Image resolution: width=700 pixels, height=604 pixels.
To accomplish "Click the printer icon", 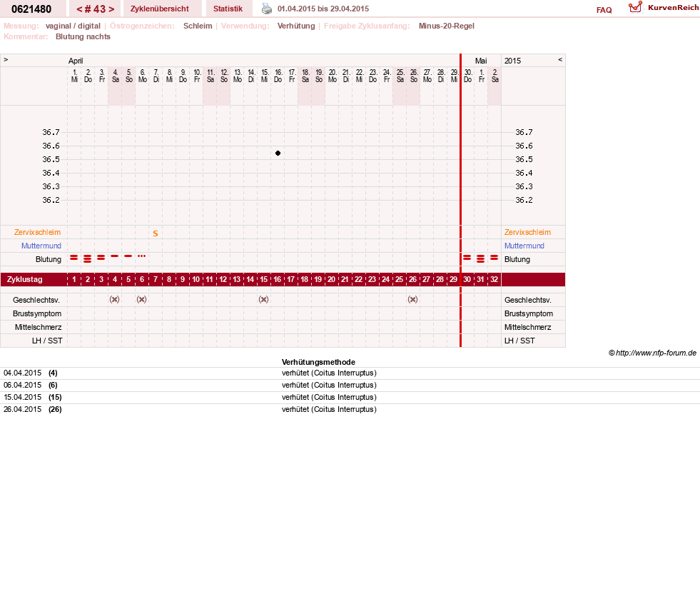I will pyautogui.click(x=267, y=9).
